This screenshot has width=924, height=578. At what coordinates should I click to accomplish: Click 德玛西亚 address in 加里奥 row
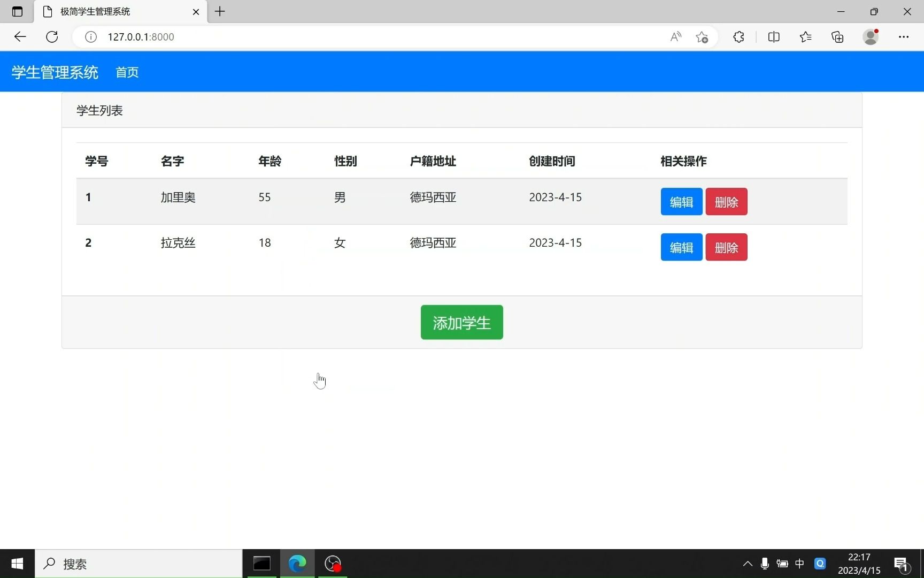[x=433, y=197]
